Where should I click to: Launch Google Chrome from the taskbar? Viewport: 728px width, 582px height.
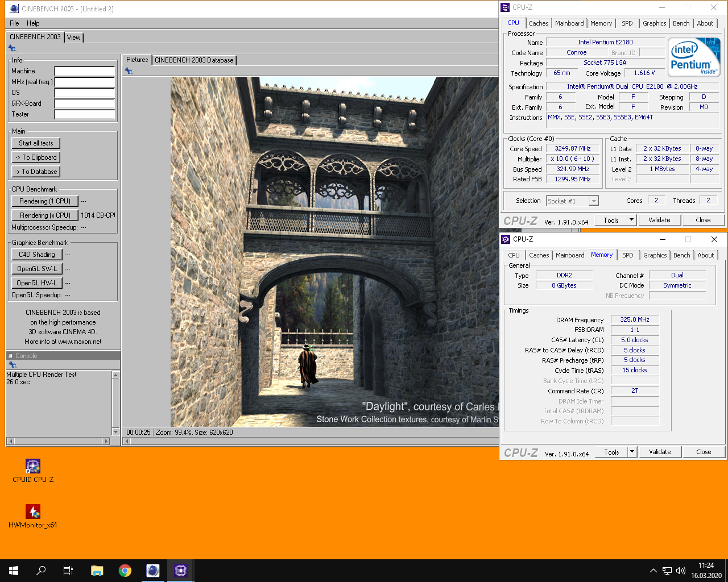point(125,571)
